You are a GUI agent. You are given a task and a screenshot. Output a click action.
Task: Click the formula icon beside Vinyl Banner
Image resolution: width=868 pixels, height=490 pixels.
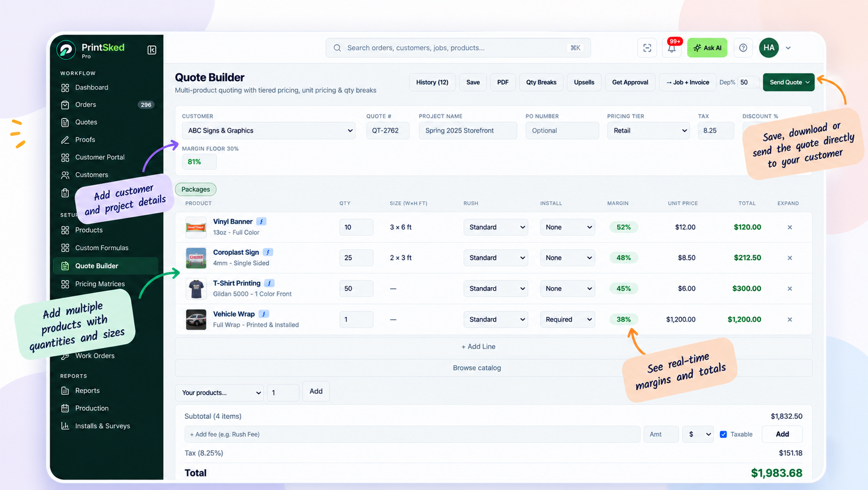[x=261, y=222]
